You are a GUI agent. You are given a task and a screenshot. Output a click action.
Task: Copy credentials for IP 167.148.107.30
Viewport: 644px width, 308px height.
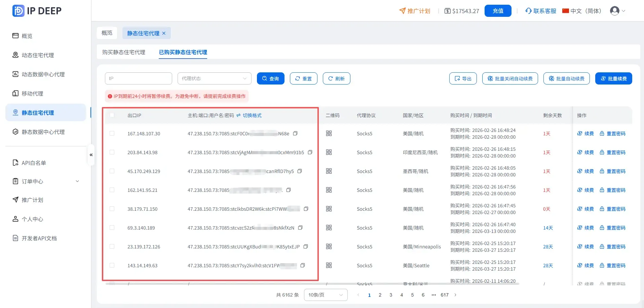[x=295, y=133]
